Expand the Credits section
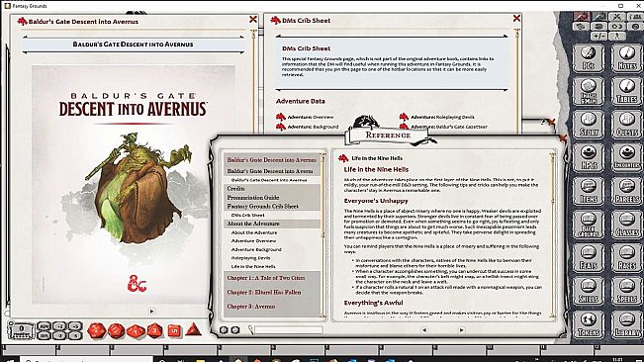644x362 pixels. [272, 188]
